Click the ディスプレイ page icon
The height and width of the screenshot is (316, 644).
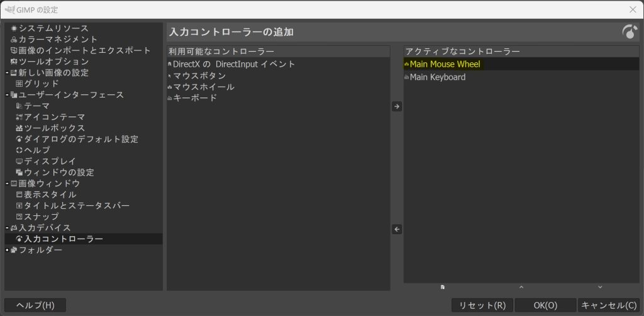[19, 162]
